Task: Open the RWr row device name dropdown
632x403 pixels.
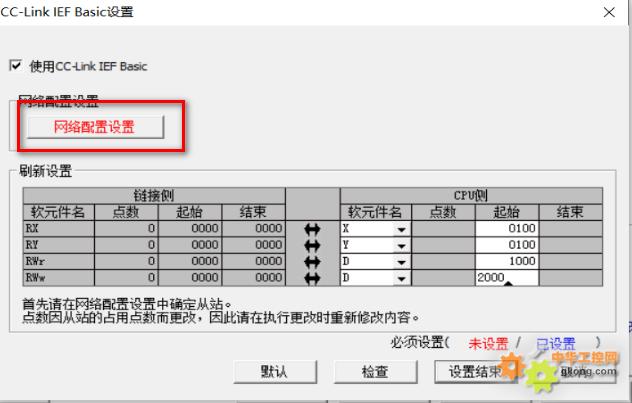Action: point(401,262)
